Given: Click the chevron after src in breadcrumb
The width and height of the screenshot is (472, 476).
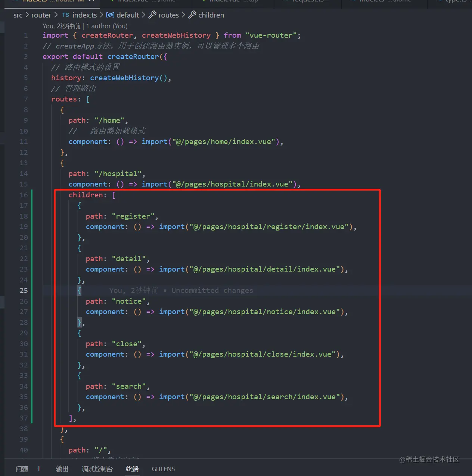Looking at the screenshot, I should pos(27,15).
